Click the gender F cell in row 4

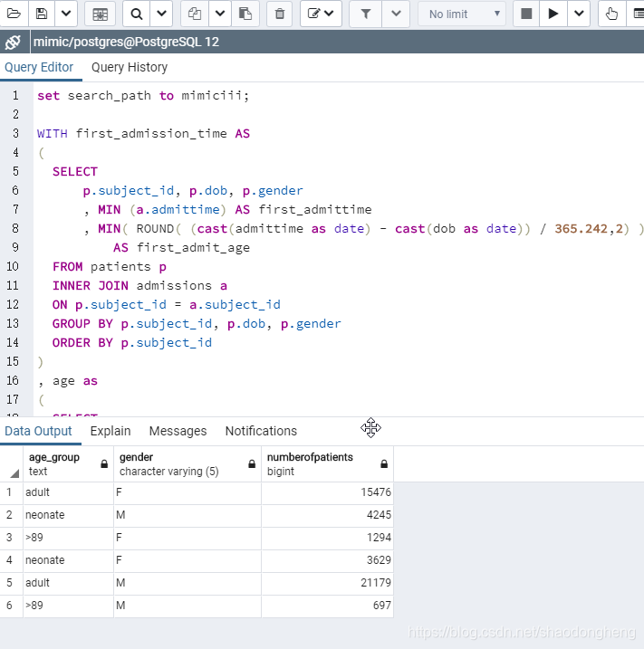(187, 560)
